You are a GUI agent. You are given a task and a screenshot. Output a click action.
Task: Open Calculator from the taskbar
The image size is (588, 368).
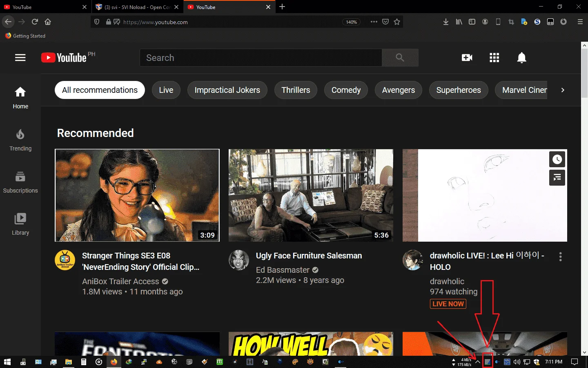(84, 362)
